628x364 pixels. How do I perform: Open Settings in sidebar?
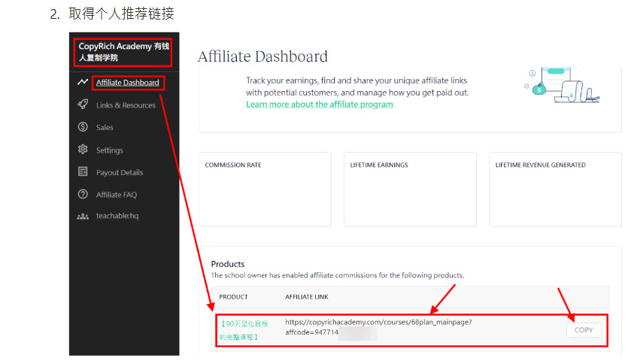pyautogui.click(x=109, y=150)
